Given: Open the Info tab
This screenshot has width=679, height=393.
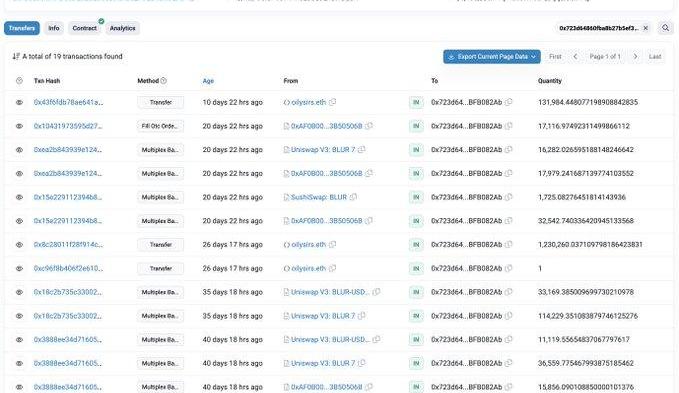Looking at the screenshot, I should tap(54, 28).
